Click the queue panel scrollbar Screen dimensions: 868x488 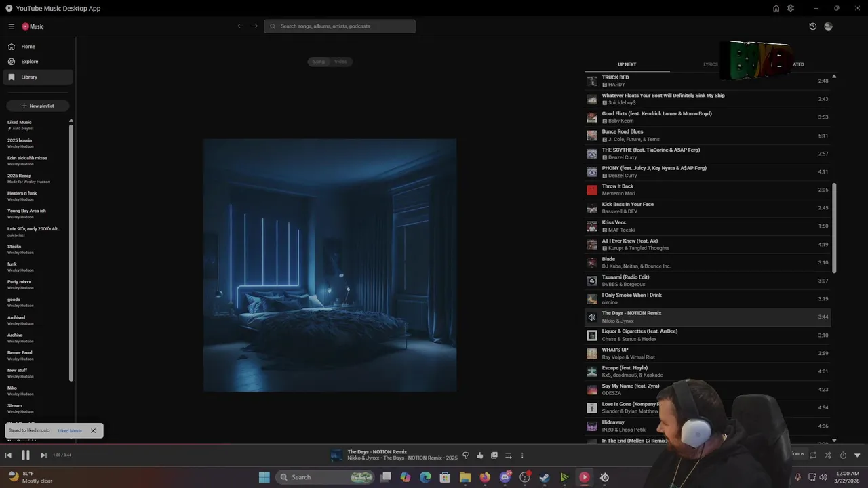pos(834,228)
